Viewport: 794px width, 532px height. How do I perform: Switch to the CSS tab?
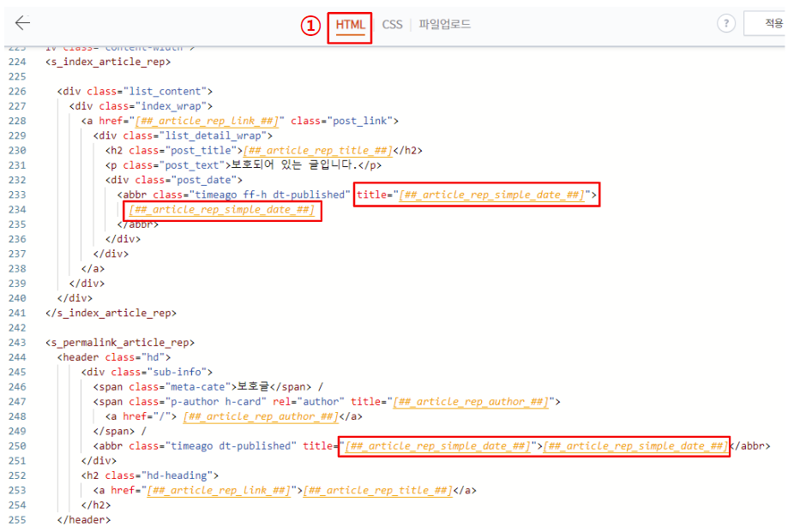point(392,25)
